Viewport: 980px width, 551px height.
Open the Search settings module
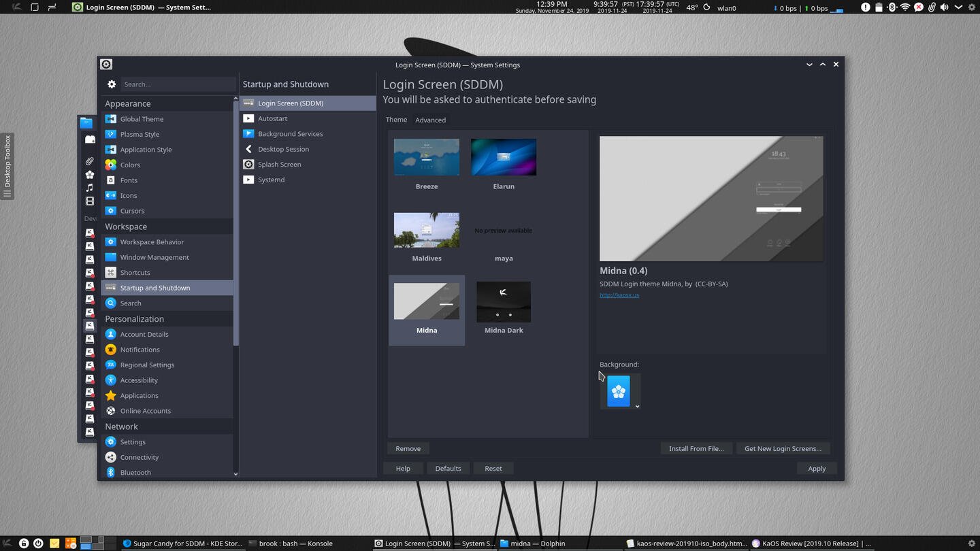point(167,303)
